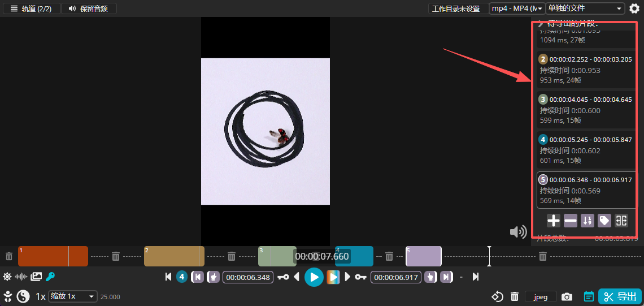Toggle the 保留音频 audio option
Screen dimensions: 644x306
(88, 8)
